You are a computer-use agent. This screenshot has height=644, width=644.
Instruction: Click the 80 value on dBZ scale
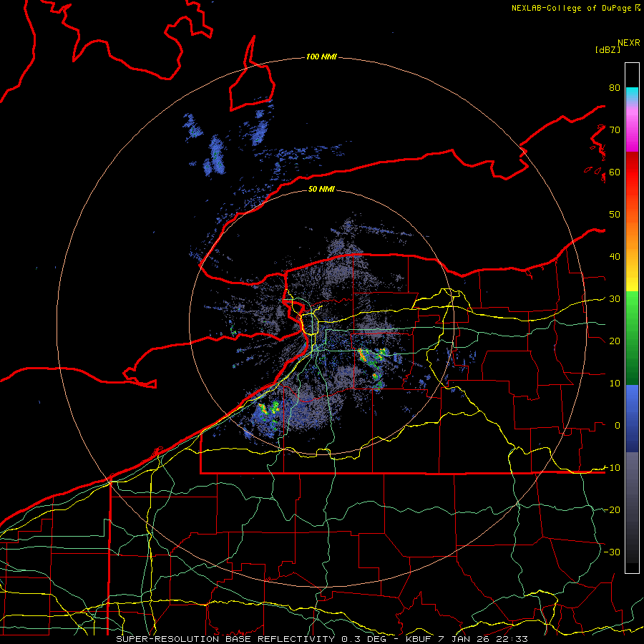(615, 87)
